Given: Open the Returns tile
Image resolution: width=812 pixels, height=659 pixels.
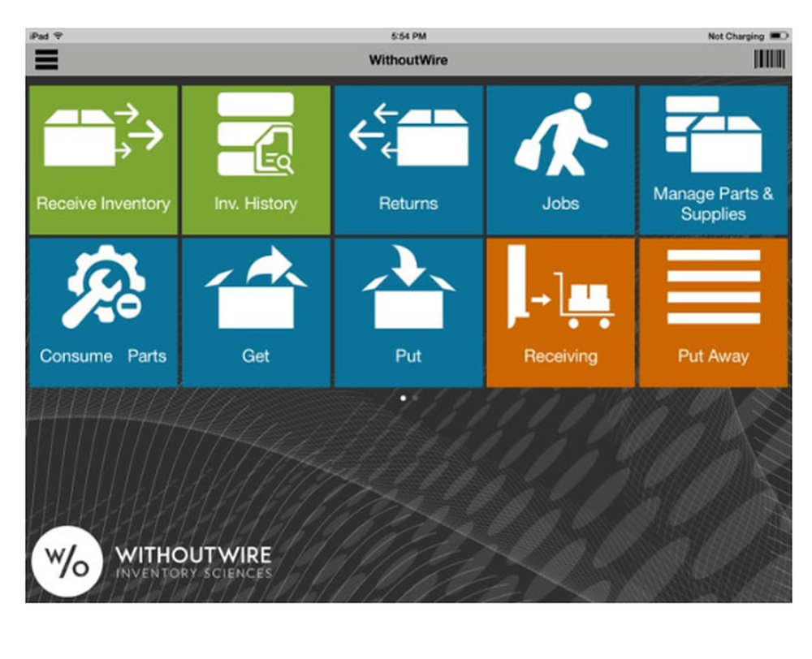Looking at the screenshot, I should pyautogui.click(x=408, y=160).
